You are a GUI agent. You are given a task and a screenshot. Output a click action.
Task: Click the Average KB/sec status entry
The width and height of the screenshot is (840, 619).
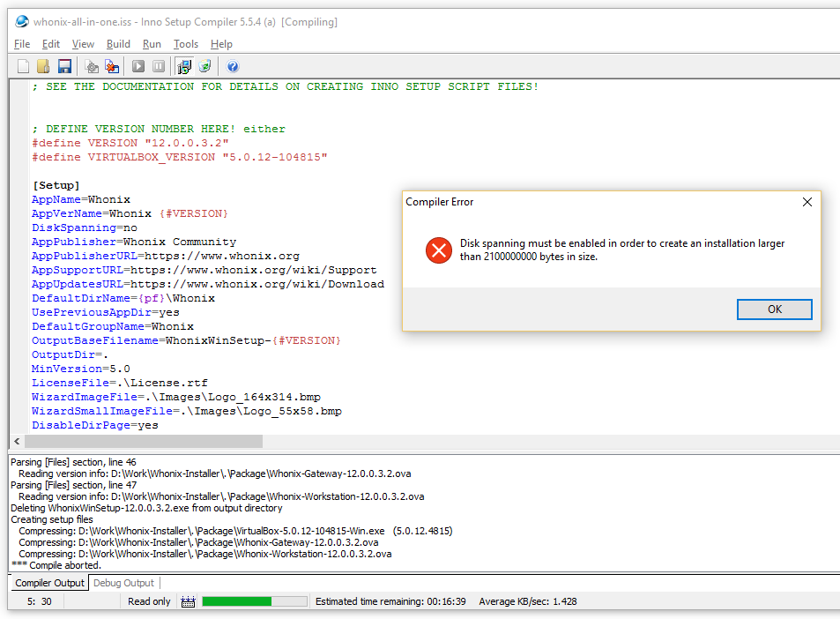pyautogui.click(x=528, y=601)
